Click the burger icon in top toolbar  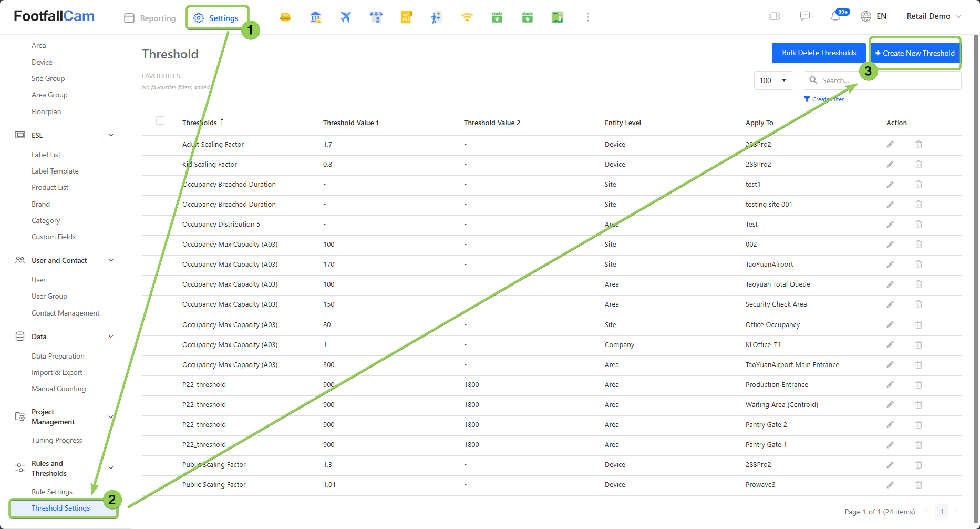coord(285,17)
